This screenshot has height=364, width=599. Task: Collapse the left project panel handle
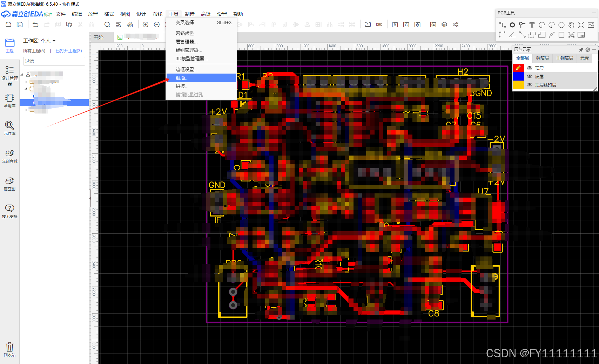(90, 199)
